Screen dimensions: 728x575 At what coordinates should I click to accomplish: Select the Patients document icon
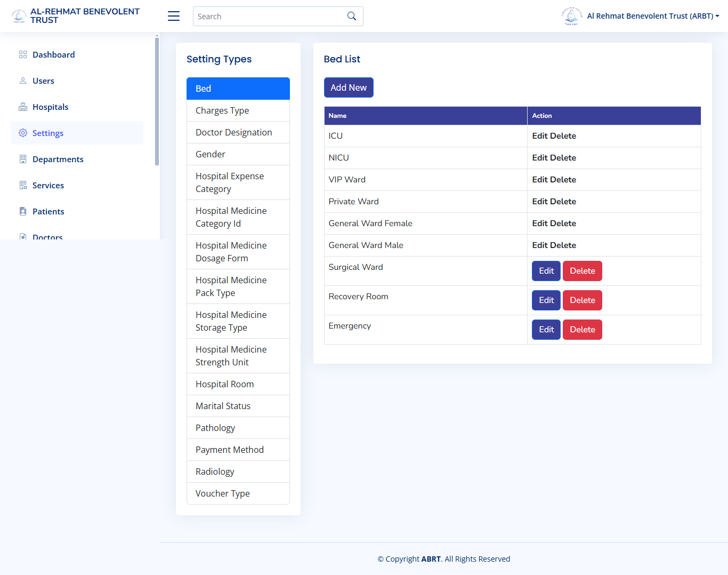click(x=22, y=211)
